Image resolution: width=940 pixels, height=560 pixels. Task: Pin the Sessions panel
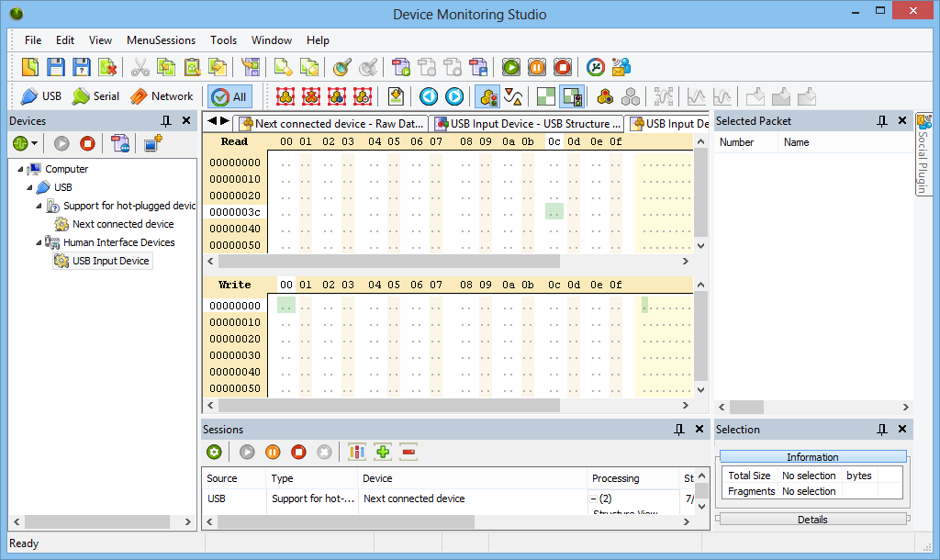pyautogui.click(x=679, y=429)
